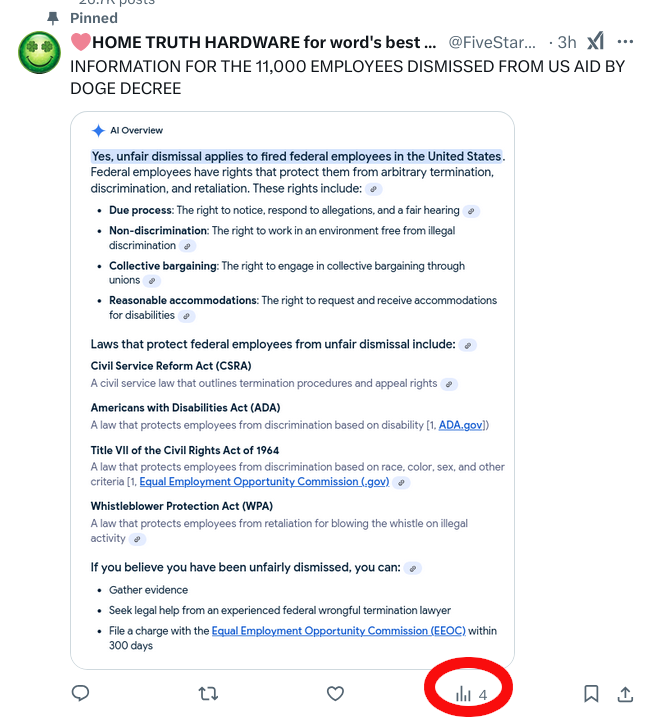The width and height of the screenshot is (652, 717).
Task: Open the @FiveStar handle link
Action: point(492,42)
